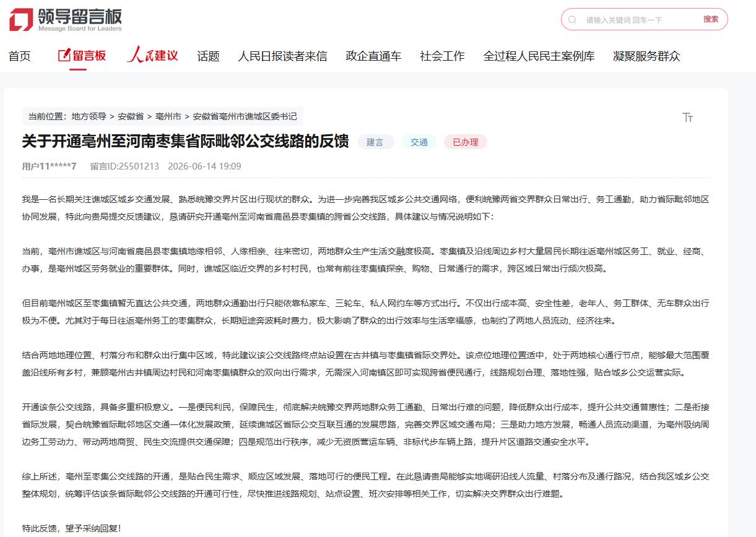Screen dimensions: 756x537
Task: Open 人民日报读者来信 navigation item
Action: coord(282,56)
